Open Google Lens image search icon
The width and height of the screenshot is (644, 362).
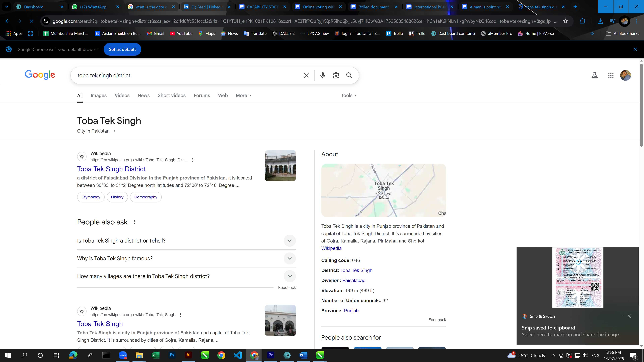click(336, 75)
